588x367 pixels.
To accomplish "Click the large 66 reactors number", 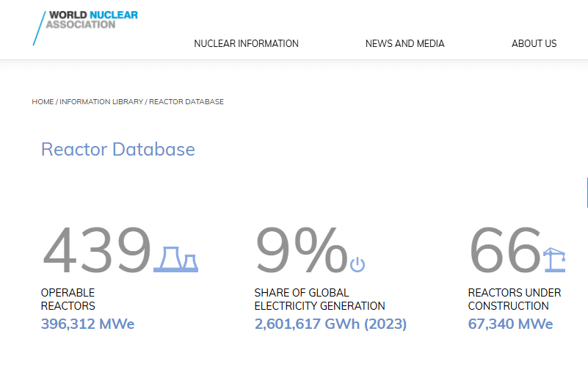I will tap(505, 250).
